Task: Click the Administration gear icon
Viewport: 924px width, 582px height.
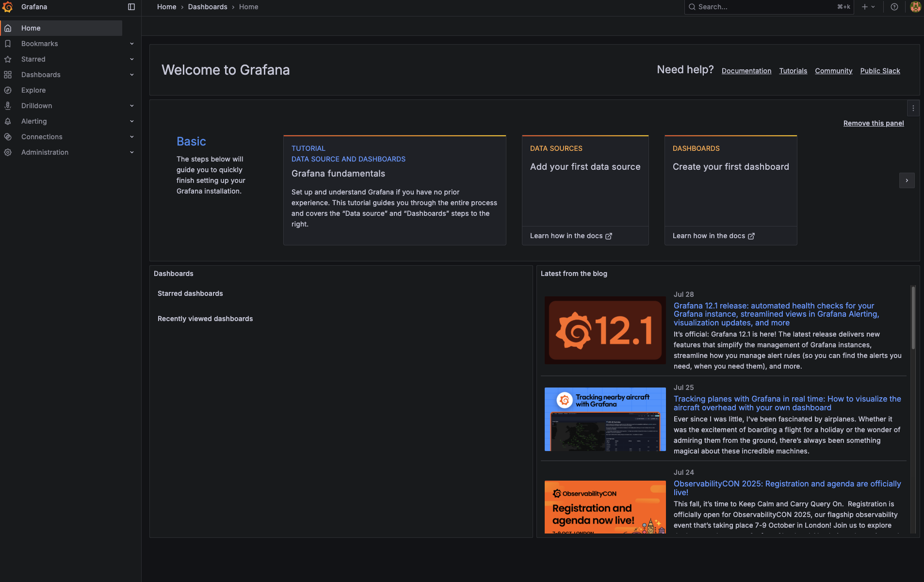Action: pyautogui.click(x=8, y=152)
